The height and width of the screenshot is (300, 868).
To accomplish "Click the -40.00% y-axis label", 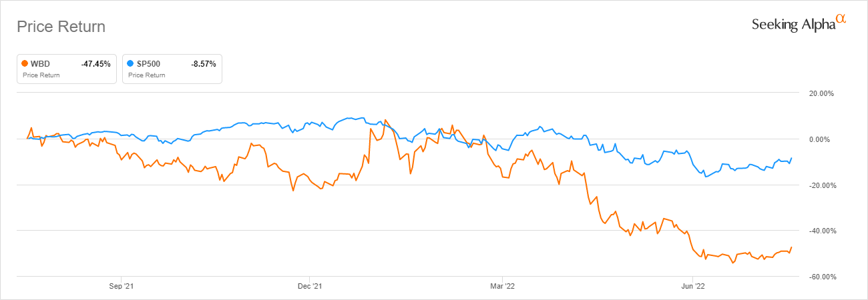I will 821,231.
